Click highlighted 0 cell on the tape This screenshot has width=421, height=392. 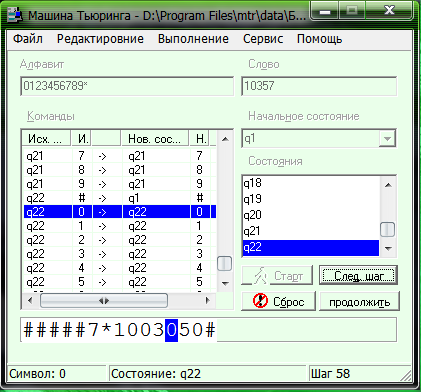[x=171, y=330]
